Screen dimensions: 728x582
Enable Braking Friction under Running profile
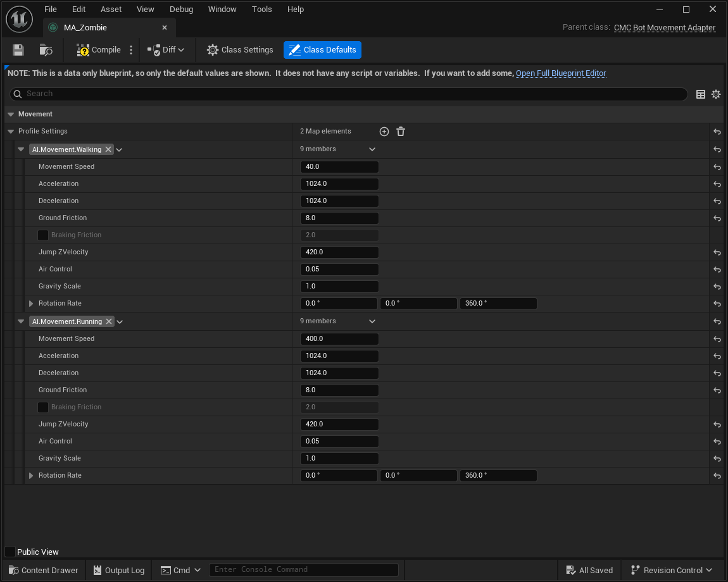point(43,407)
